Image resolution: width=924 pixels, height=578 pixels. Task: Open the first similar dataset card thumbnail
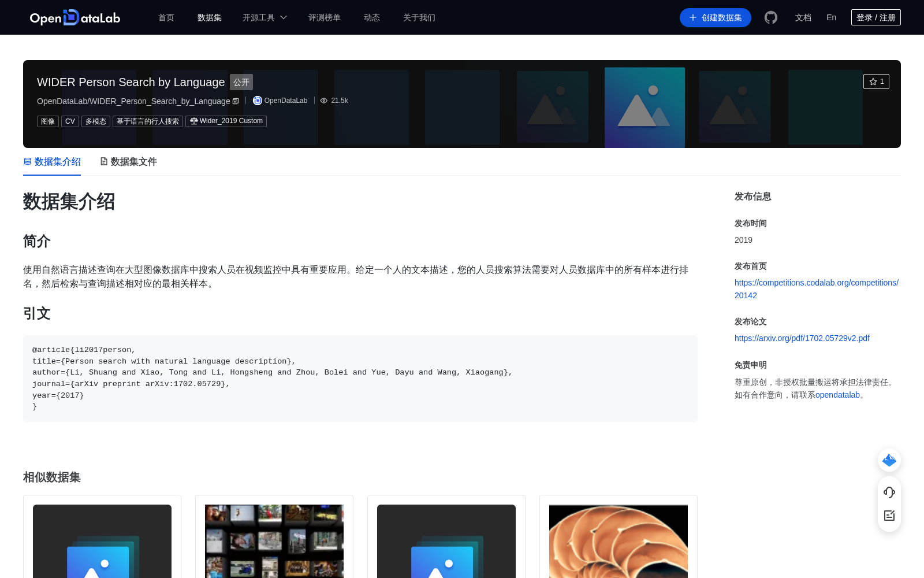[102, 541]
